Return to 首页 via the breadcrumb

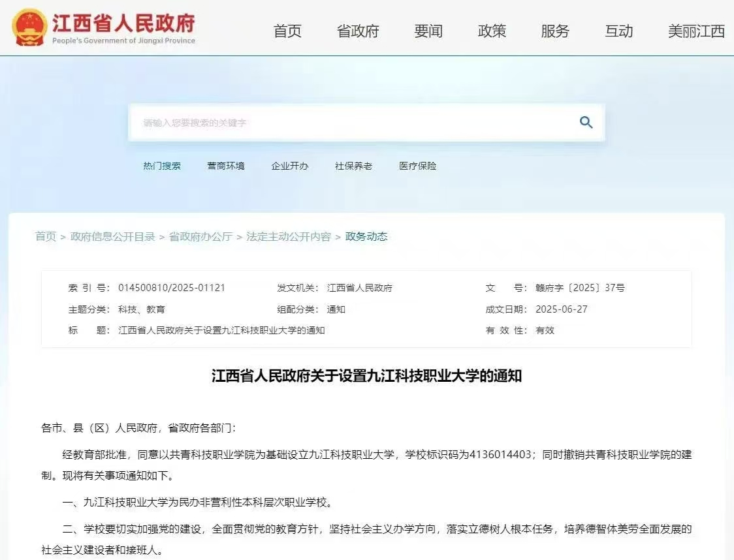[45, 238]
